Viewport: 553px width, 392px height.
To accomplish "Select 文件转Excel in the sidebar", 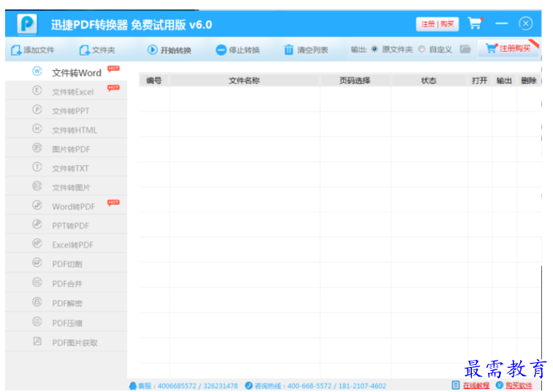I will tap(66, 92).
